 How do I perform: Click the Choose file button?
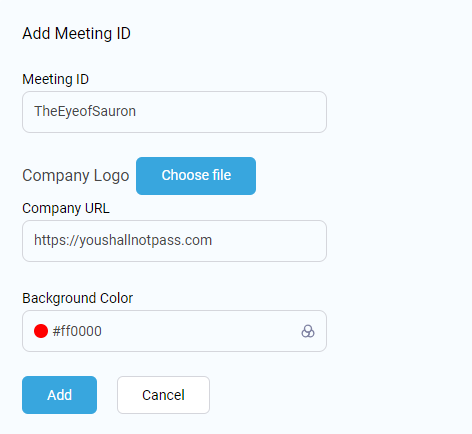tap(196, 176)
